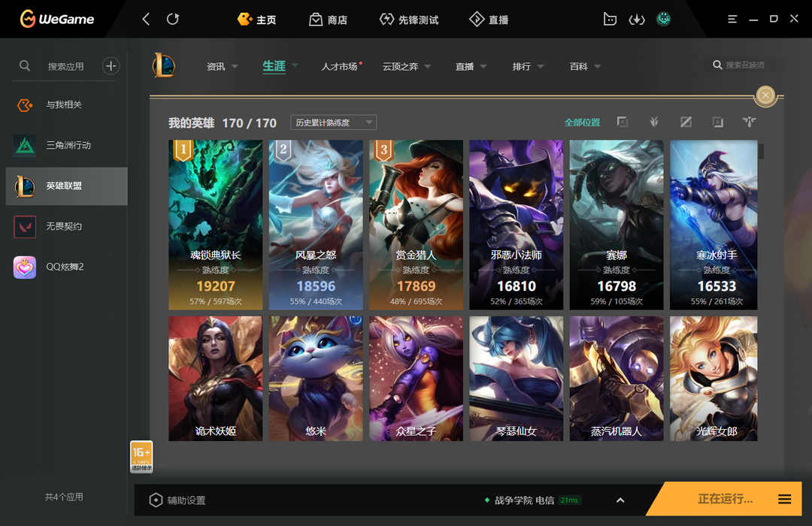Open the 赏金猎人 hero card
The image size is (812, 526).
tap(416, 225)
